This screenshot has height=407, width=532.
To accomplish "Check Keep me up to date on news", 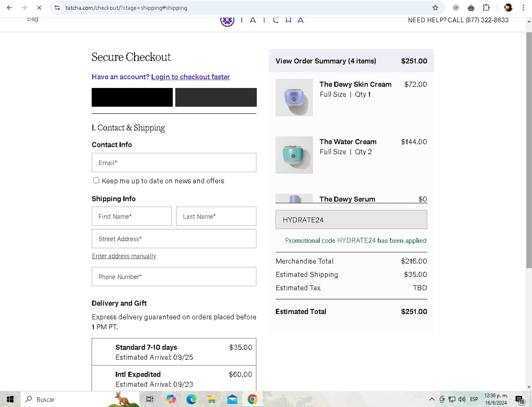I will pyautogui.click(x=96, y=181).
